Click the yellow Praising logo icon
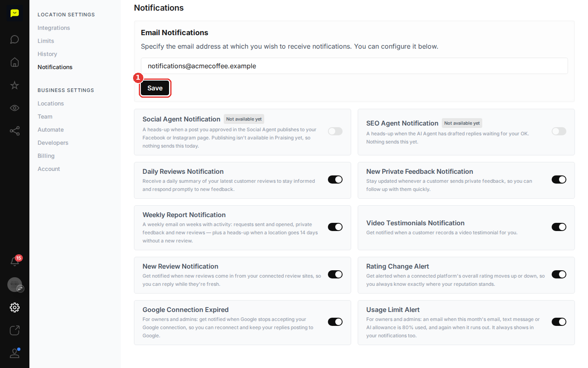The image size is (588, 368). [15, 13]
